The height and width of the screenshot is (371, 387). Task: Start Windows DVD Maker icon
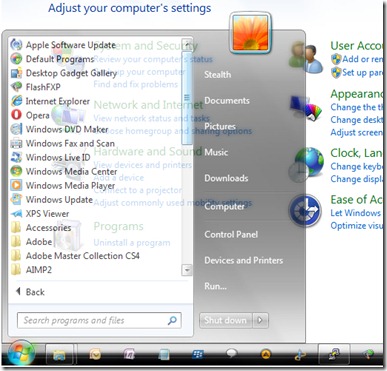click(x=16, y=129)
